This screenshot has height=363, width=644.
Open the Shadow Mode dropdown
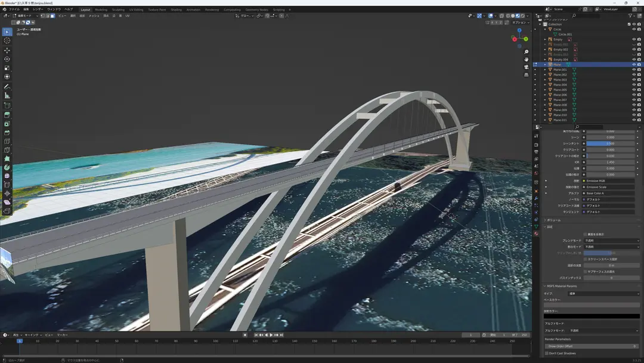[612, 247]
